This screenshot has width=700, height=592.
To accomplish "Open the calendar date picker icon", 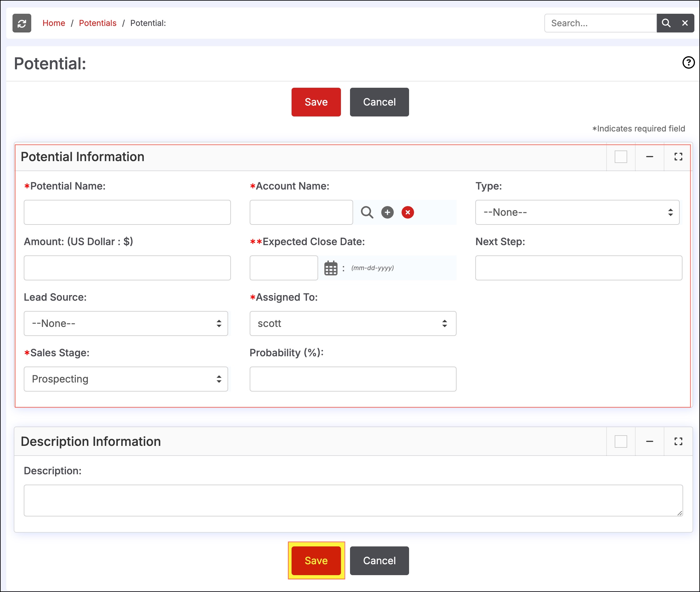I will click(331, 268).
